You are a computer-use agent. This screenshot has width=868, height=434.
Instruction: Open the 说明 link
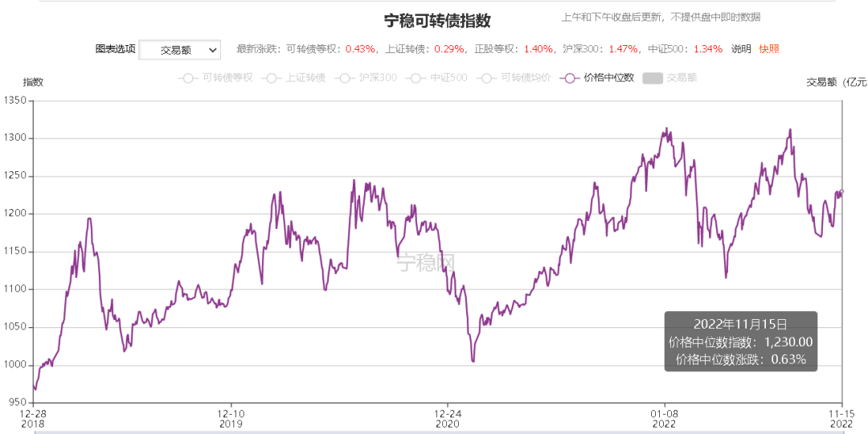tap(741, 49)
